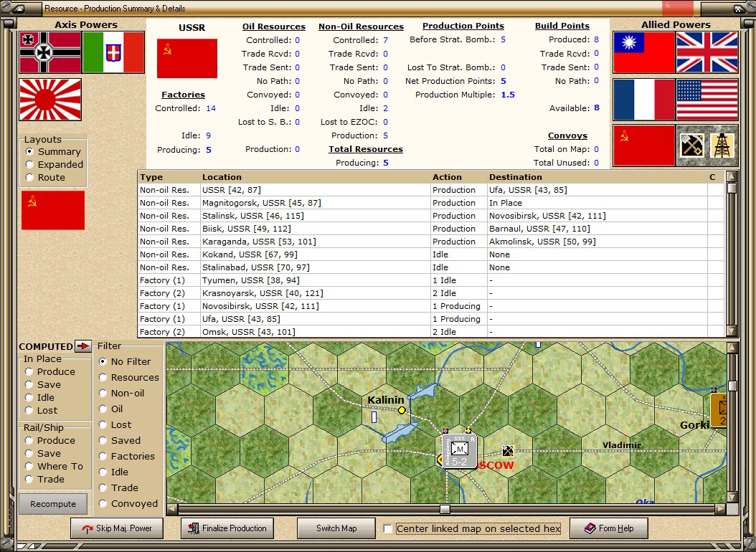Click the Recompute button
This screenshot has width=756, height=552.
pos(53,504)
